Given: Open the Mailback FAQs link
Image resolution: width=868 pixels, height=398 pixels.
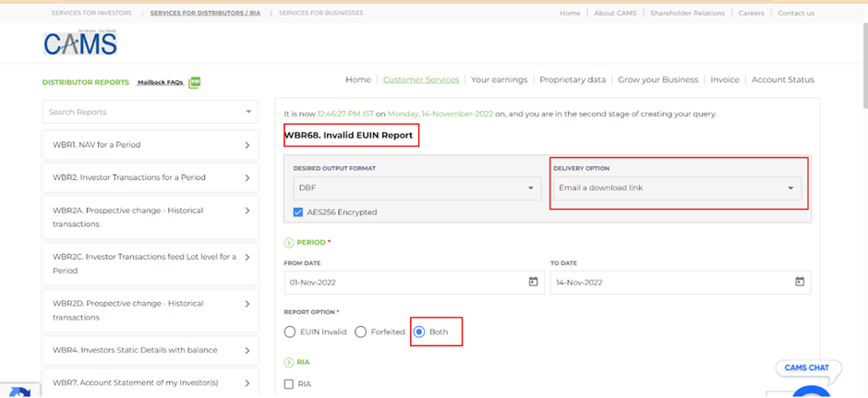Looking at the screenshot, I should pos(161,82).
